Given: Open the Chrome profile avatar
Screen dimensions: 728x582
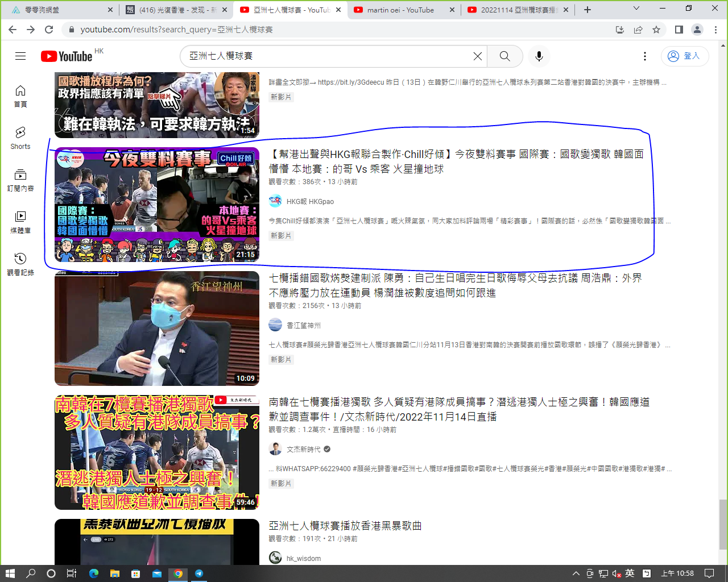Looking at the screenshot, I should pos(697,30).
